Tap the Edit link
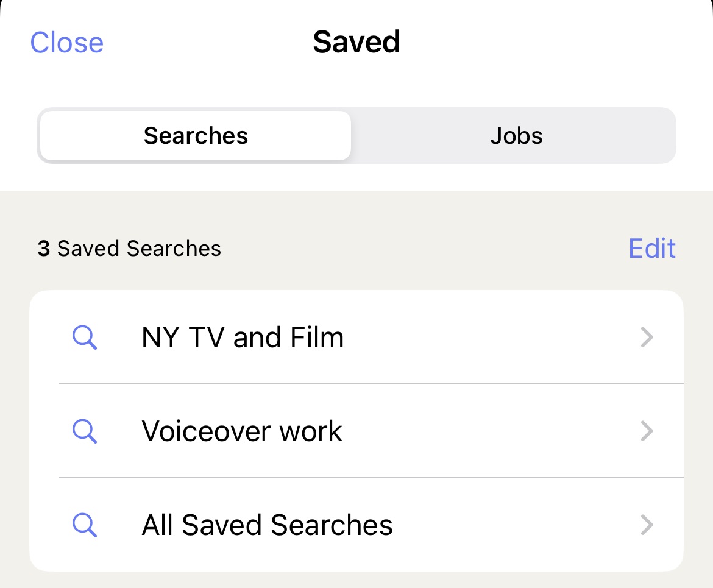 [x=652, y=248]
